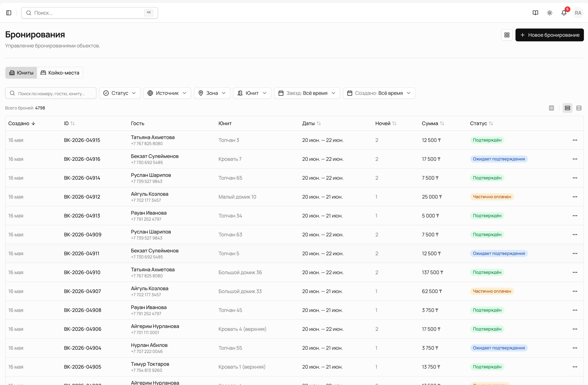The image size is (588, 385).
Task: Click guest Нурлан Абилов
Action: pos(149,345)
